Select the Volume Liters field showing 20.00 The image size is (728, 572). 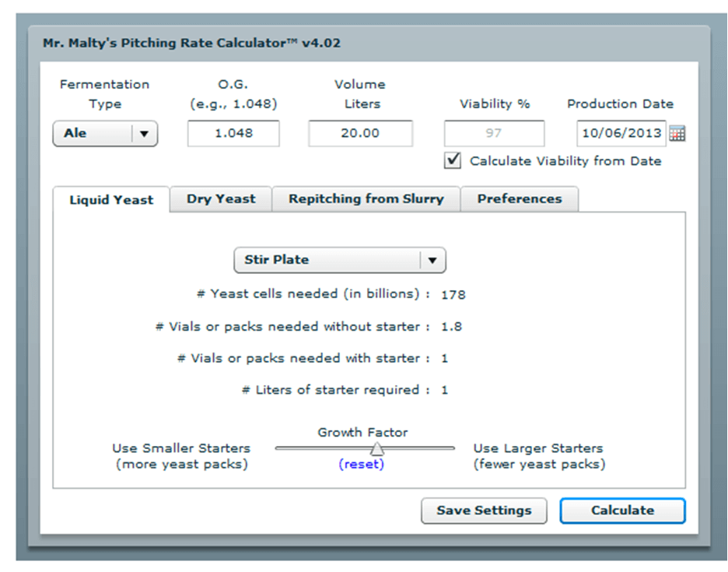[x=360, y=133]
